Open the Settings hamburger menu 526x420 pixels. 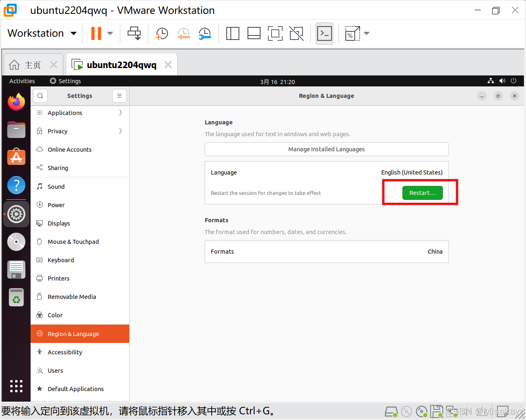point(119,96)
